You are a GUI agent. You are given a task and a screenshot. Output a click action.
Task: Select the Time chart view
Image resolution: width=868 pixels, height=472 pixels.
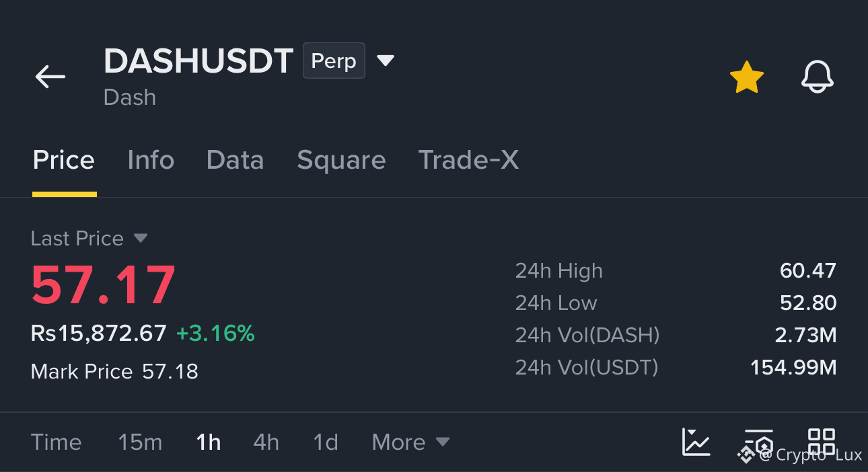pyautogui.click(x=57, y=442)
